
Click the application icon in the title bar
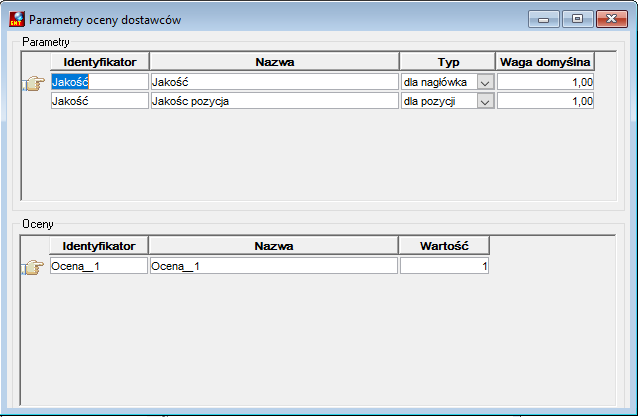[x=17, y=19]
